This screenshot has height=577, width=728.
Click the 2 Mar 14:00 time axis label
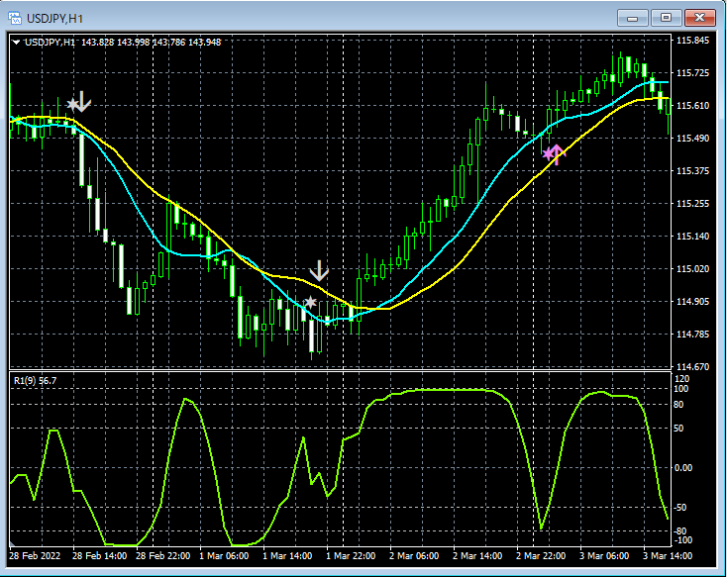pos(477,555)
